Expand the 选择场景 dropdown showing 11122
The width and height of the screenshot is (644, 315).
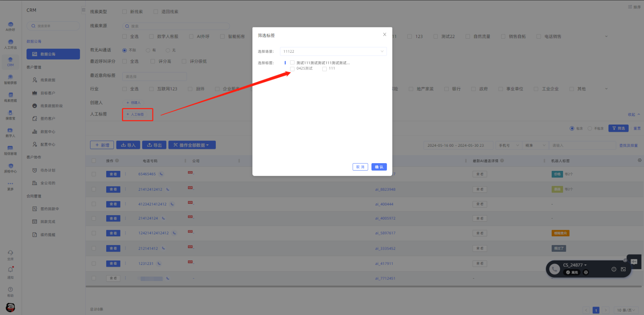[333, 52]
